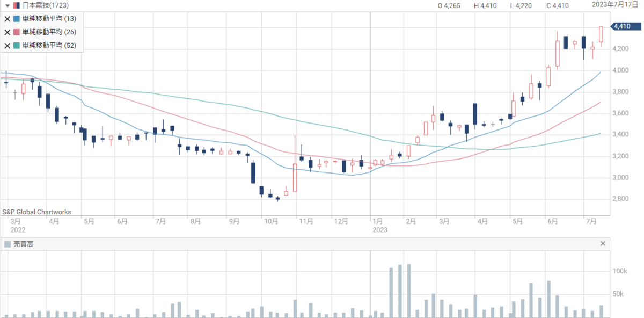Select the 日本電技(1723) title text
Screen dimensions: 644x318
[45, 5]
